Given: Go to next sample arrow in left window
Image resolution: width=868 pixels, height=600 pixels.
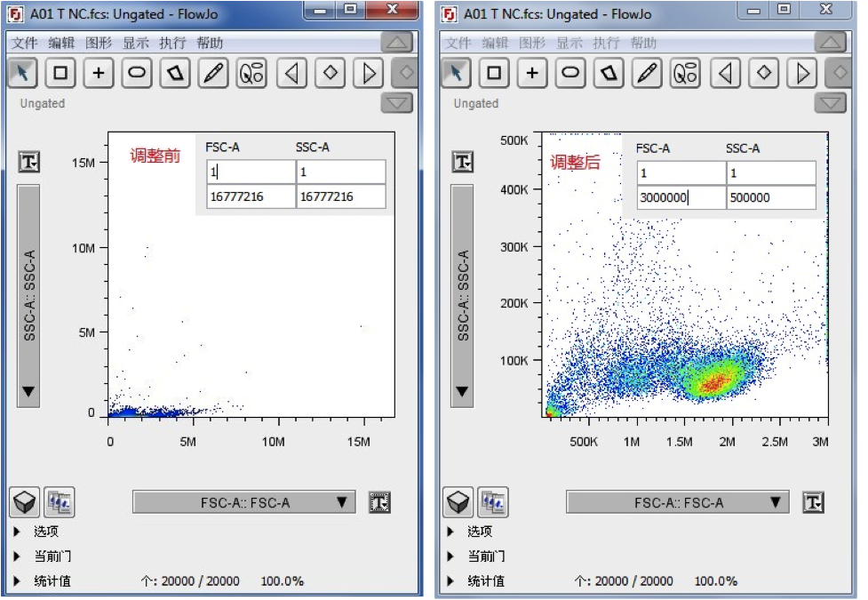Looking at the screenshot, I should click(368, 73).
